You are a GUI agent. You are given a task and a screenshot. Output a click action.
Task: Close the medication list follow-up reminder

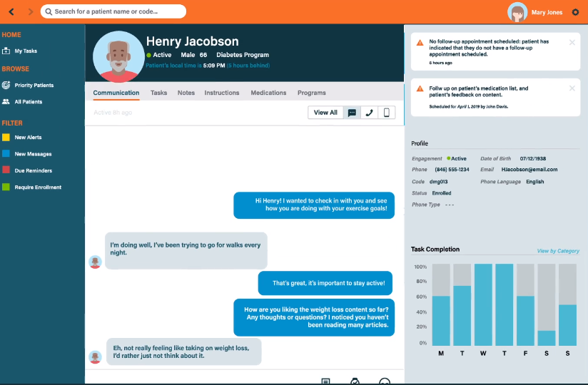pyautogui.click(x=572, y=88)
